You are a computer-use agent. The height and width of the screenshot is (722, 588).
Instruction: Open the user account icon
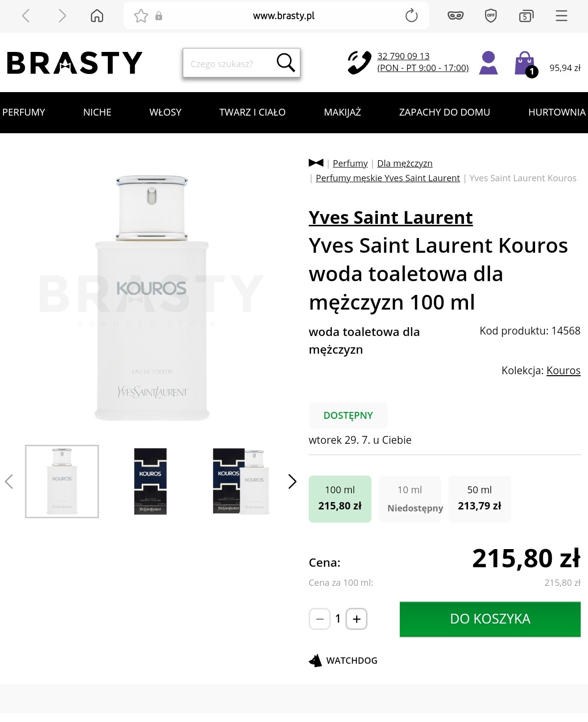488,63
